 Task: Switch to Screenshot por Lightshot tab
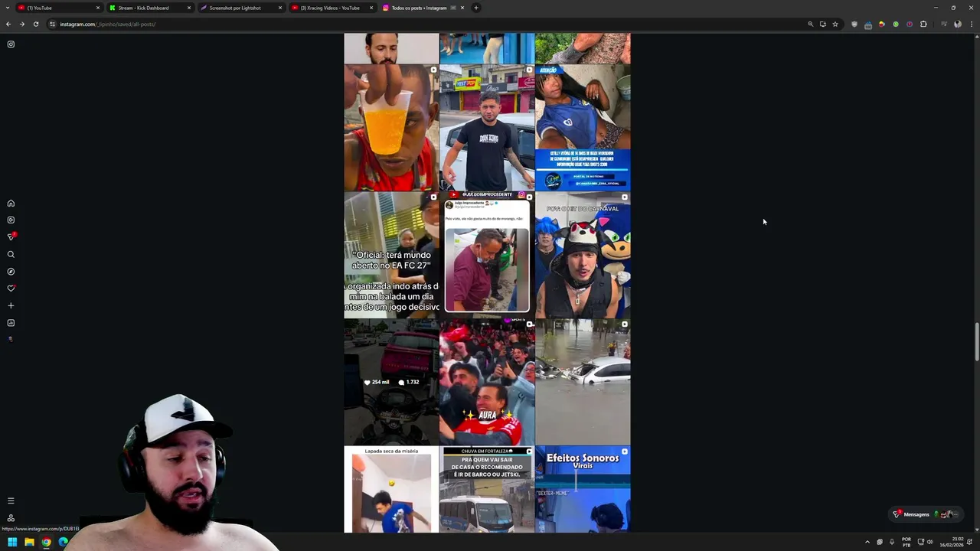pos(241,8)
